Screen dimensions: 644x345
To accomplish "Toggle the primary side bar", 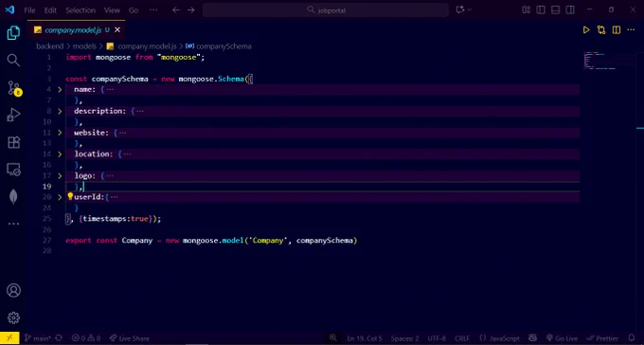I will pos(541,9).
